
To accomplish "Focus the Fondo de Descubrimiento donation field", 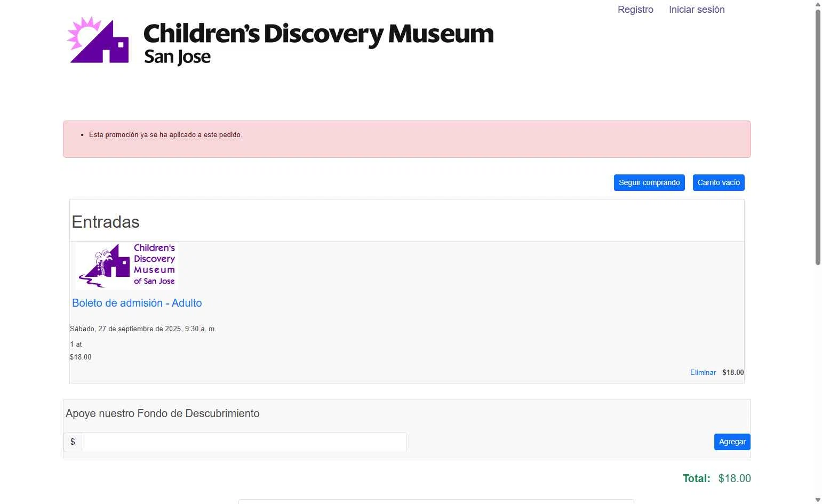I will [244, 442].
